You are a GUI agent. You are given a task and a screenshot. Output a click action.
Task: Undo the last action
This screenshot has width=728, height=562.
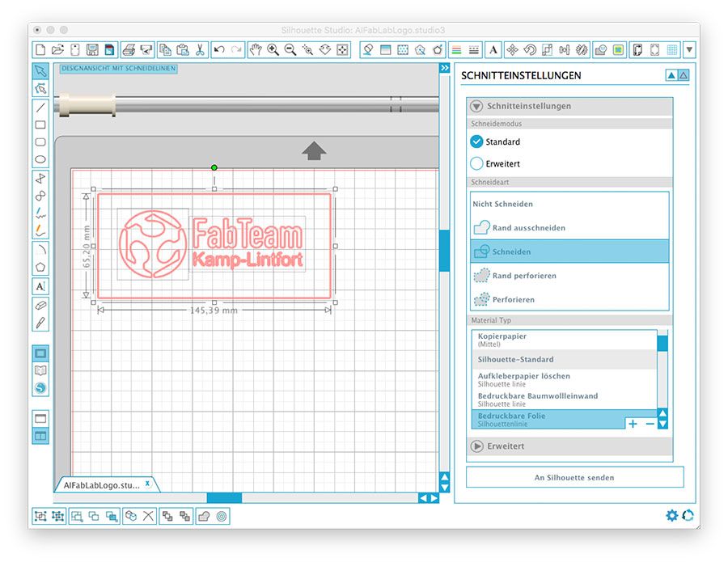(219, 49)
